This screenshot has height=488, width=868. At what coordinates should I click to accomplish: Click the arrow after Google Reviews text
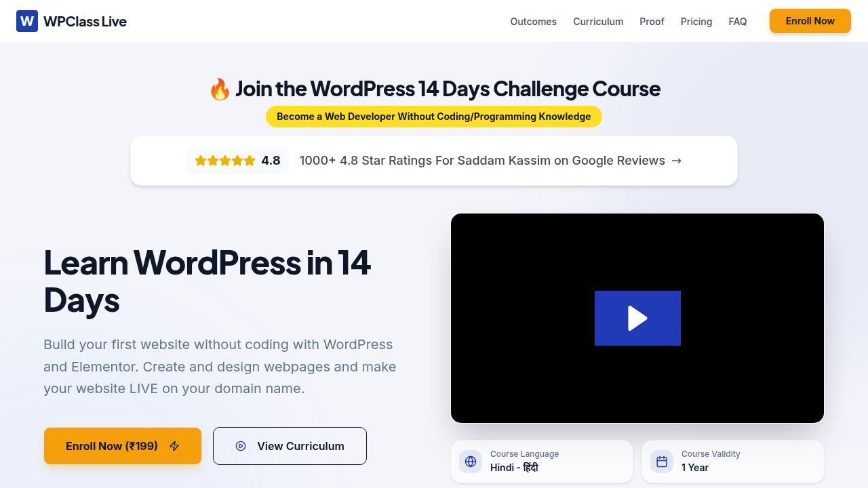[676, 161]
